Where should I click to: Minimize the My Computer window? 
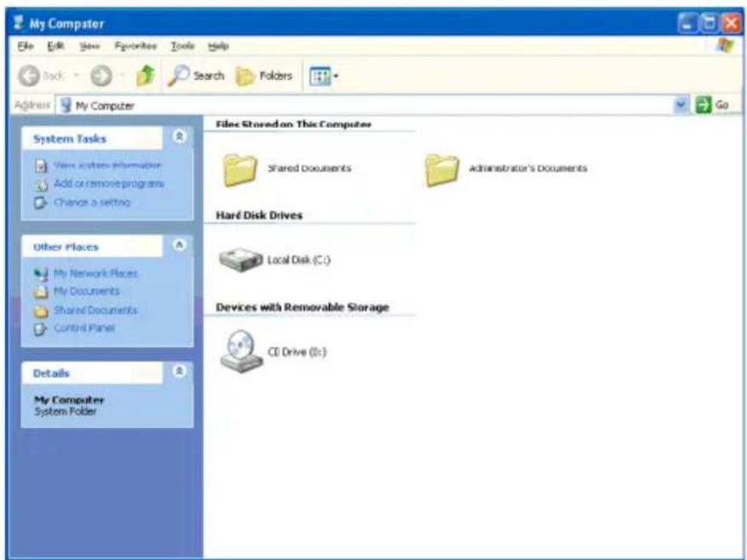[686, 23]
